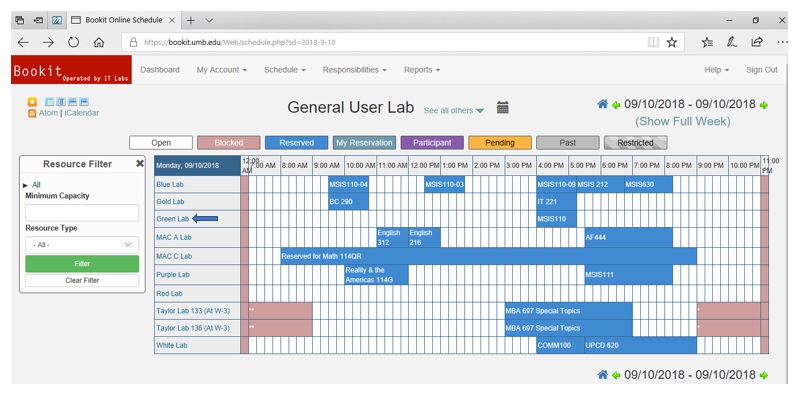This screenshot has height=395, width=795.
Task: Select the Pending orange legend swatch
Action: [x=500, y=142]
